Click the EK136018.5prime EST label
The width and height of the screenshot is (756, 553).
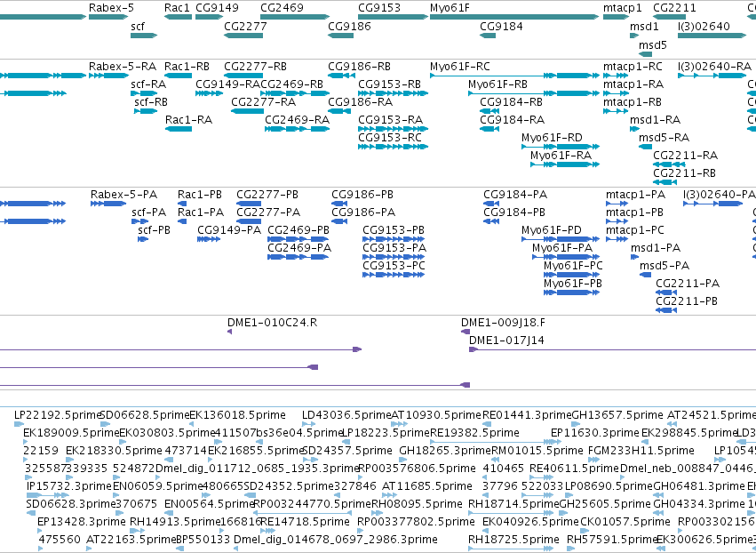pos(238,415)
